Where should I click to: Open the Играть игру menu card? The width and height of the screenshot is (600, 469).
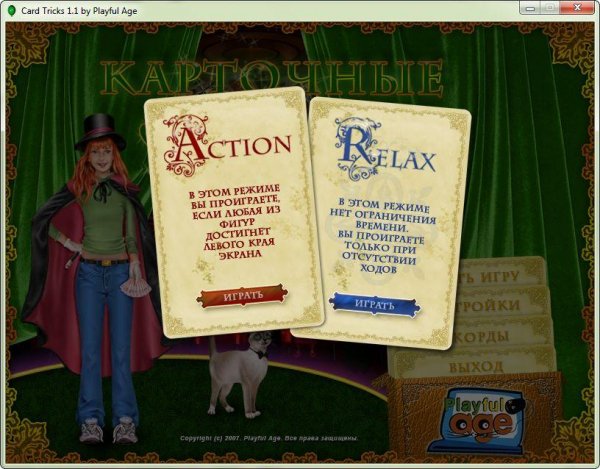pyautogui.click(x=503, y=275)
